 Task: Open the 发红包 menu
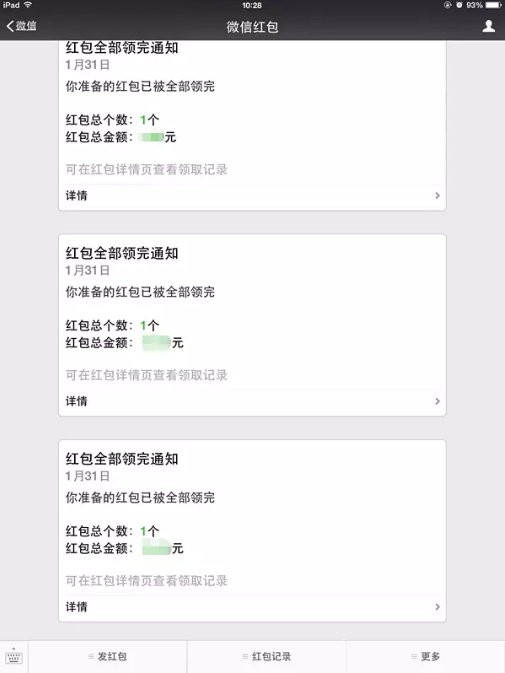[x=107, y=657]
